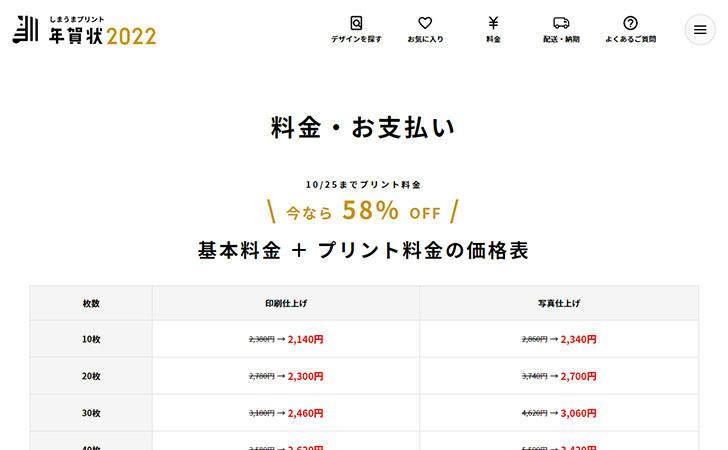Click the design search magnifier icon

356,23
